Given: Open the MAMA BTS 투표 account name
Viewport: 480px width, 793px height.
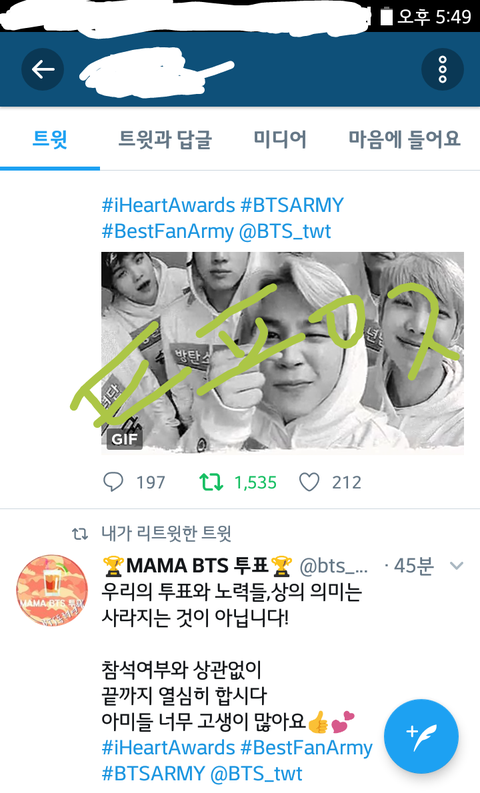Looking at the screenshot, I should pyautogui.click(x=197, y=565).
